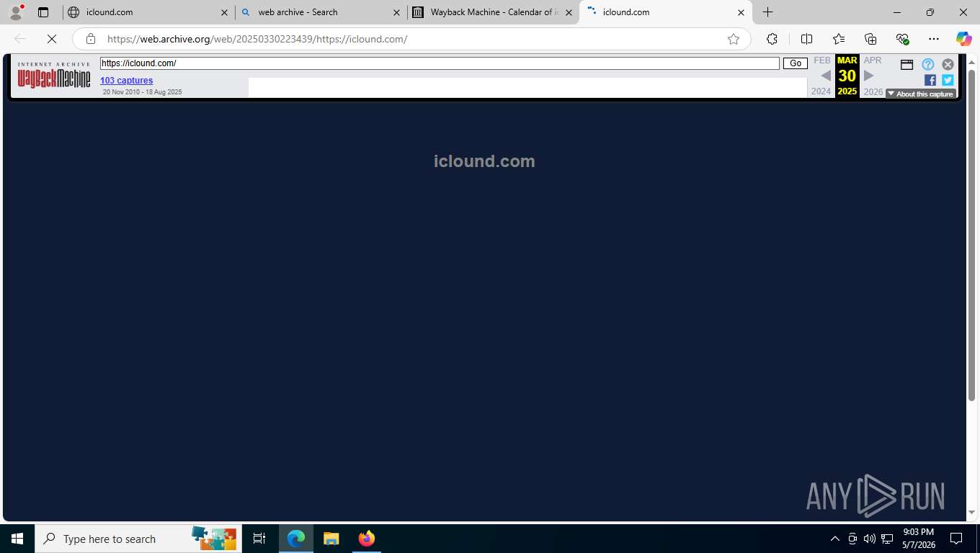The height and width of the screenshot is (553, 980).
Task: Expand About this capture dropdown
Action: [920, 94]
